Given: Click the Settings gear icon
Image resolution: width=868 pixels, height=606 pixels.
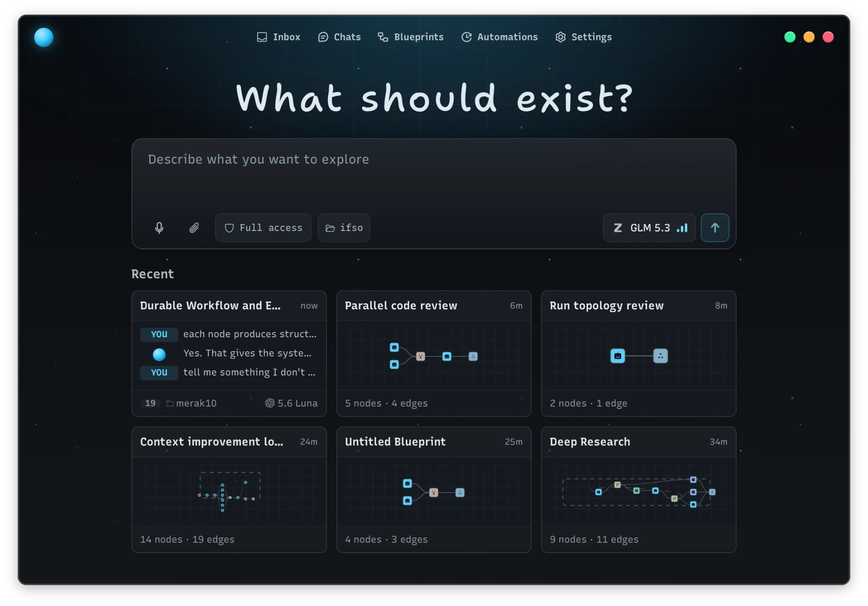Looking at the screenshot, I should pyautogui.click(x=560, y=37).
